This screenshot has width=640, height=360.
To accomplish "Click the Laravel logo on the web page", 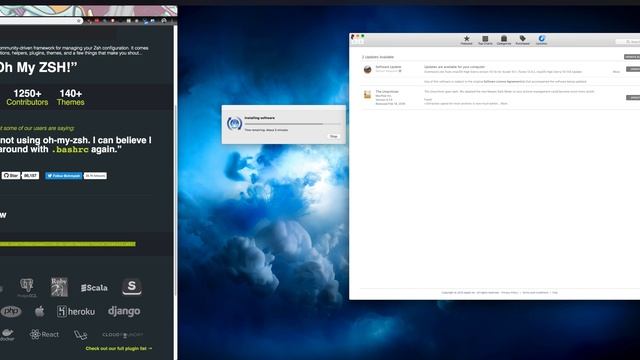I will pos(80,335).
